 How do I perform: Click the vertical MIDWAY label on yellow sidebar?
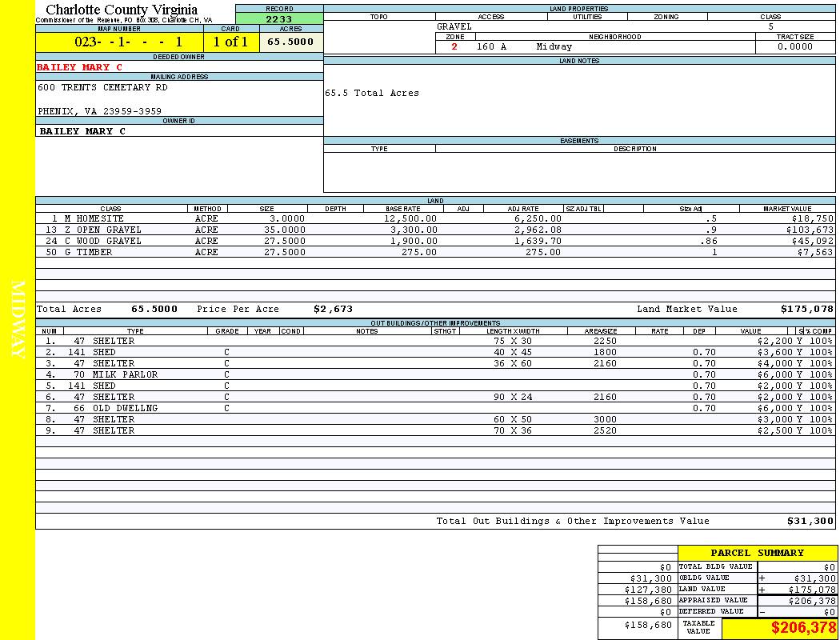[x=18, y=320]
